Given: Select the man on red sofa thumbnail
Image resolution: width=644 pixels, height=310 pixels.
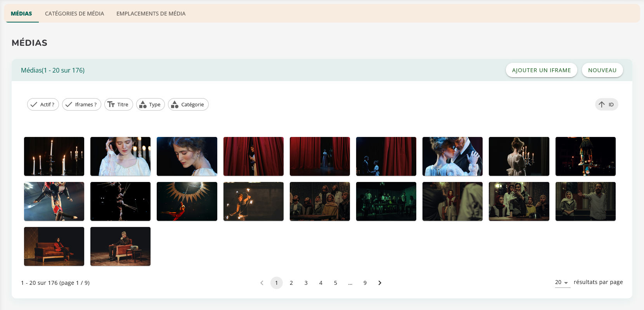Looking at the screenshot, I should 120,246.
